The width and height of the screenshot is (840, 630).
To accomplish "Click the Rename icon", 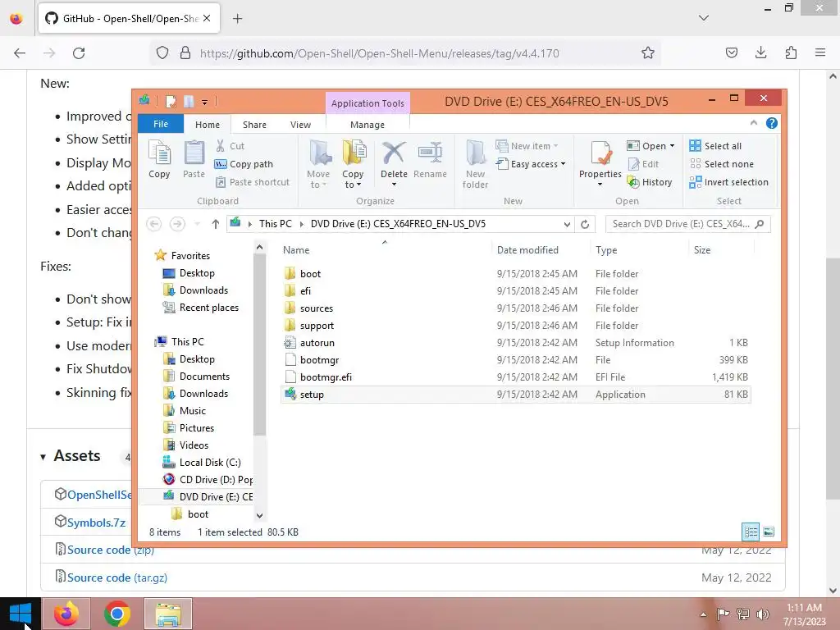I will tap(430, 153).
